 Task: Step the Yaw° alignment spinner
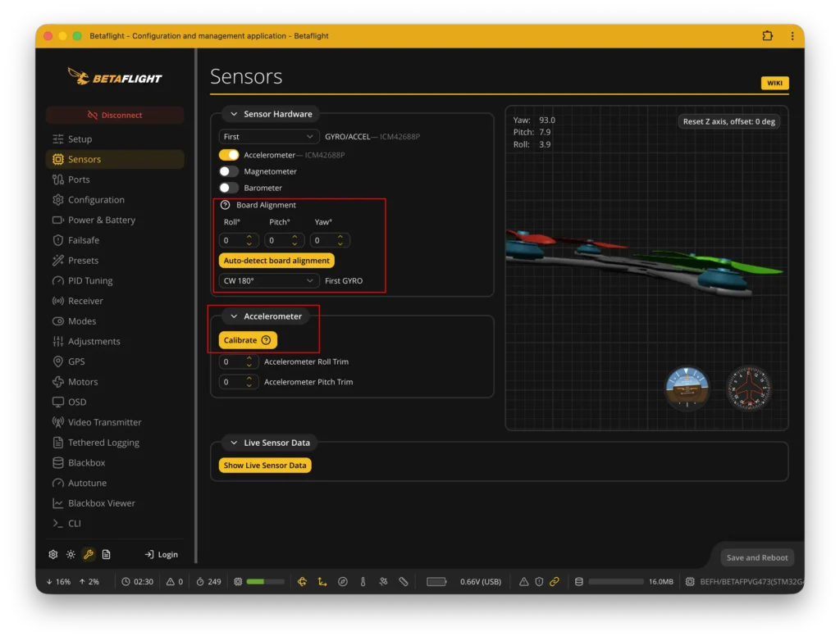340,240
